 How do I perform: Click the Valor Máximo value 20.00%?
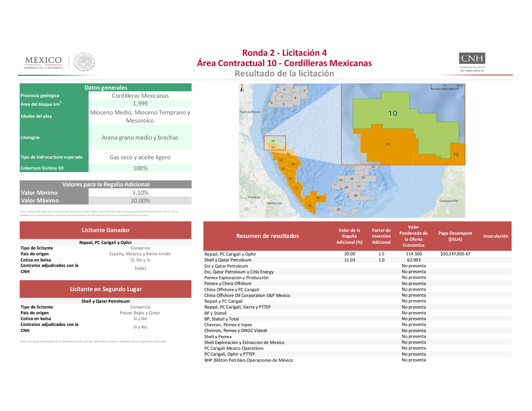click(140, 201)
